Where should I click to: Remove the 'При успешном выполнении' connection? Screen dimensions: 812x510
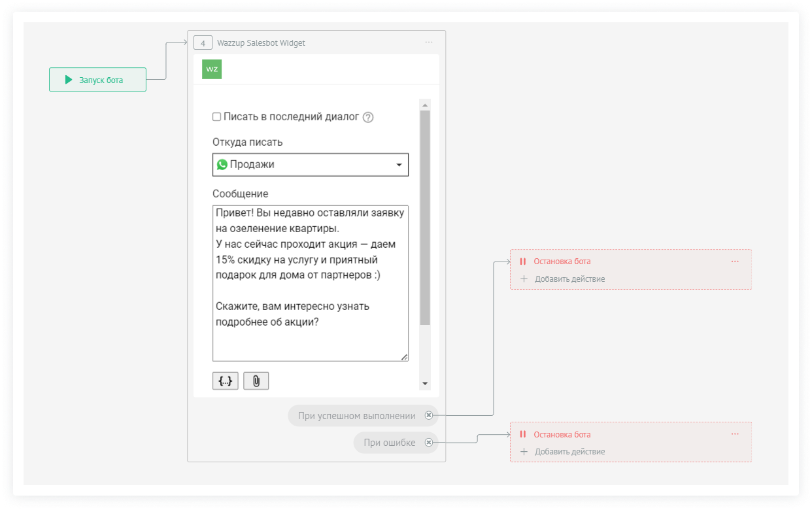pyautogui.click(x=428, y=415)
